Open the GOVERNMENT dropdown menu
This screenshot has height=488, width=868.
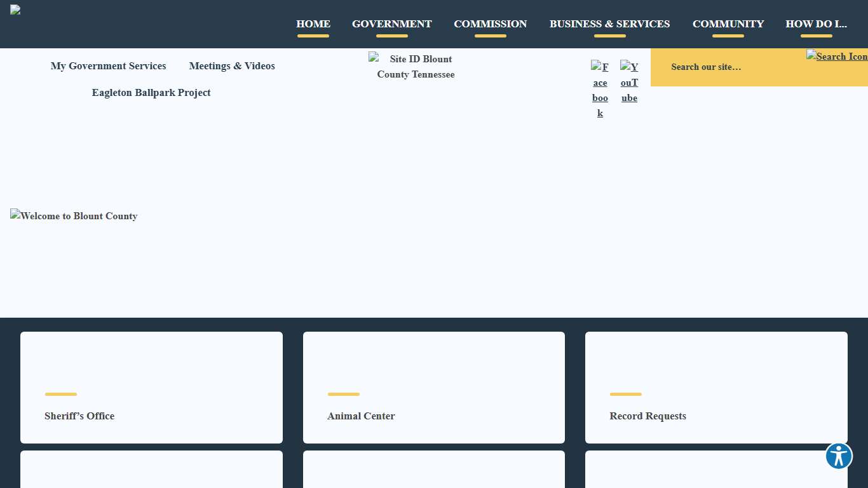391,24
